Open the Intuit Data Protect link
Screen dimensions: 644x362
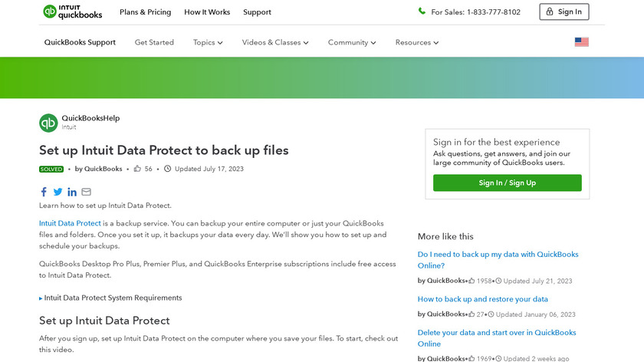(70, 223)
